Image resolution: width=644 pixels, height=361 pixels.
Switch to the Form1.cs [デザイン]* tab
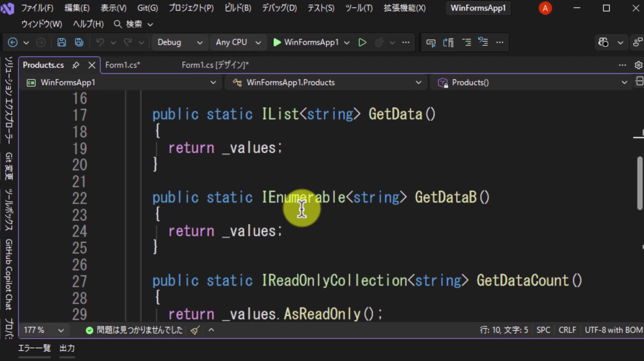(215, 65)
